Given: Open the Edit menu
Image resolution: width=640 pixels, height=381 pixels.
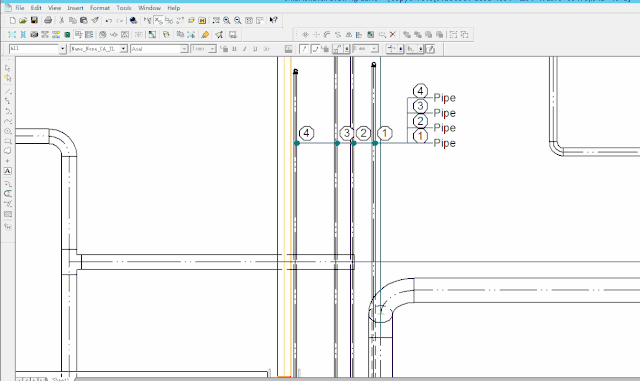Looking at the screenshot, I should (36, 8).
